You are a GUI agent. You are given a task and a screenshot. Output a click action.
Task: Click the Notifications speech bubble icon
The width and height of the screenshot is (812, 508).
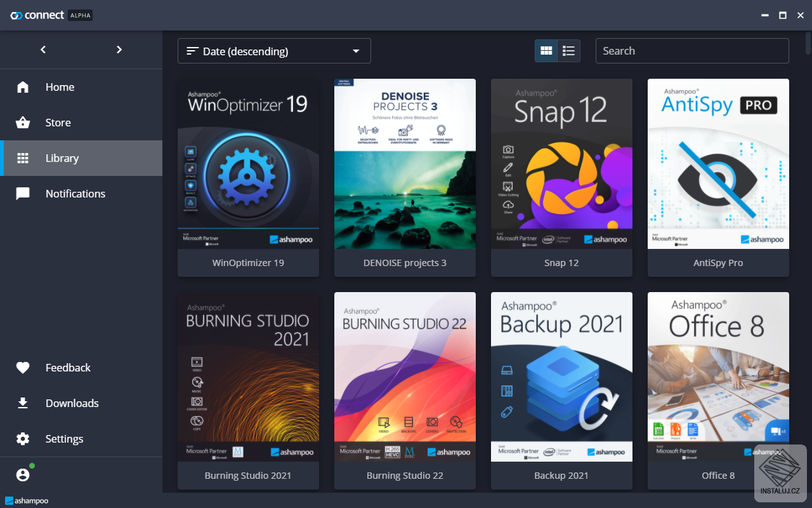point(23,194)
